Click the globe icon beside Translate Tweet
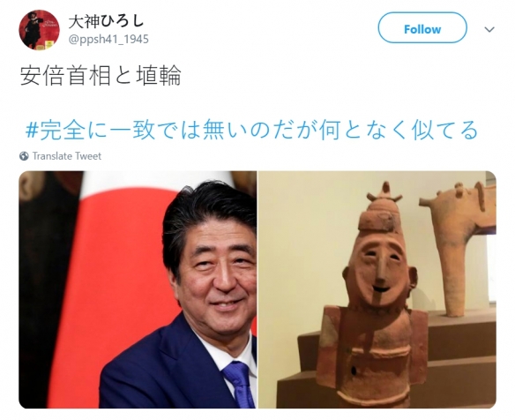 tap(24, 156)
